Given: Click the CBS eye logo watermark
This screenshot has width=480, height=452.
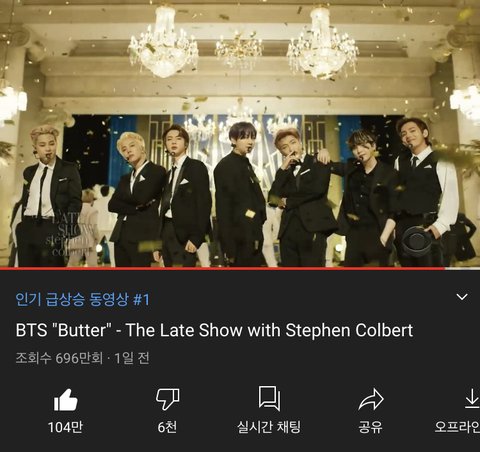Looking at the screenshot, I should click(x=416, y=241).
